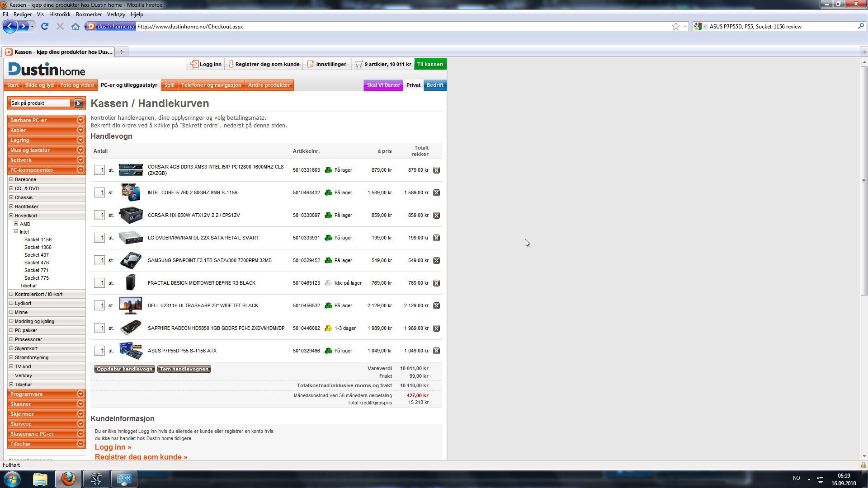Remove the Intel Core i5 760 item

(x=436, y=193)
